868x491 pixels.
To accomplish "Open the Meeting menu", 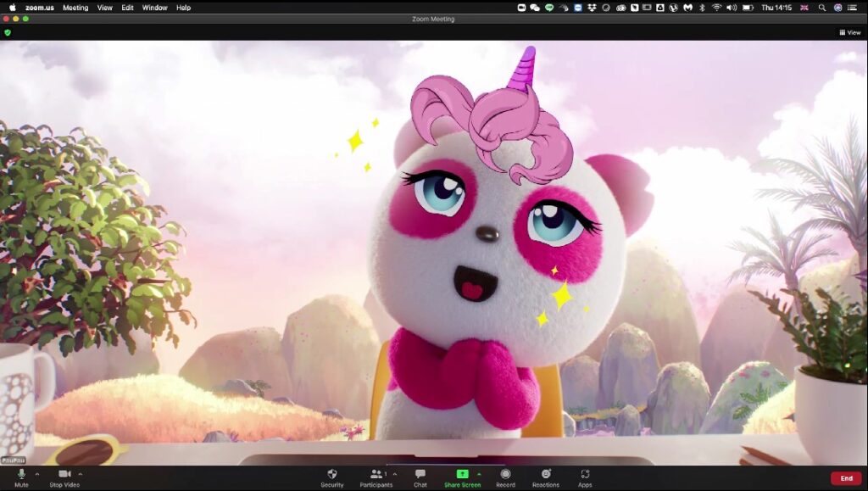I will [x=75, y=8].
